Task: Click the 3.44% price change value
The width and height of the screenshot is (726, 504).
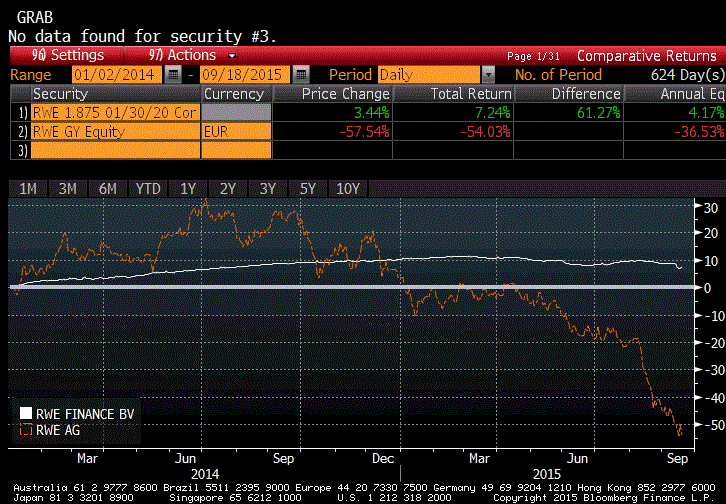Action: tap(372, 112)
